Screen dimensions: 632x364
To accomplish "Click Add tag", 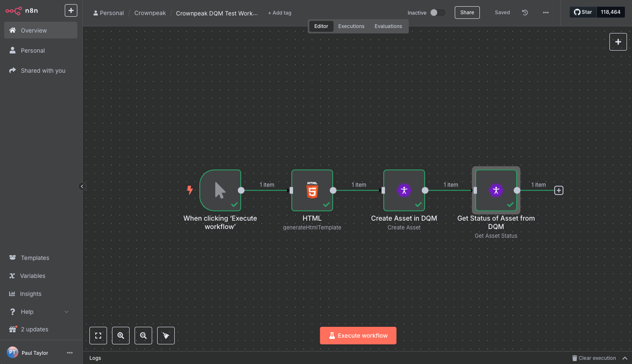I will (x=280, y=13).
